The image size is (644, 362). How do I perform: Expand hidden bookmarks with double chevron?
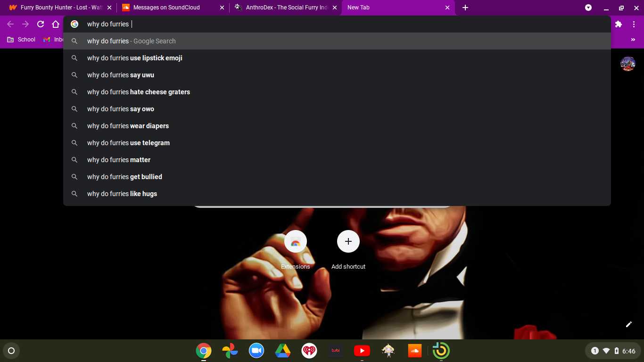click(x=633, y=40)
